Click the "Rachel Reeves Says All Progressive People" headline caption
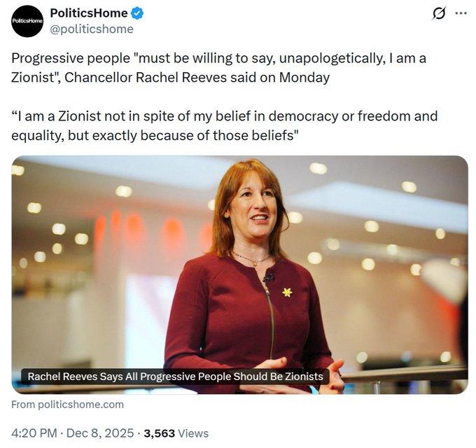The image size is (476, 448). tap(175, 377)
